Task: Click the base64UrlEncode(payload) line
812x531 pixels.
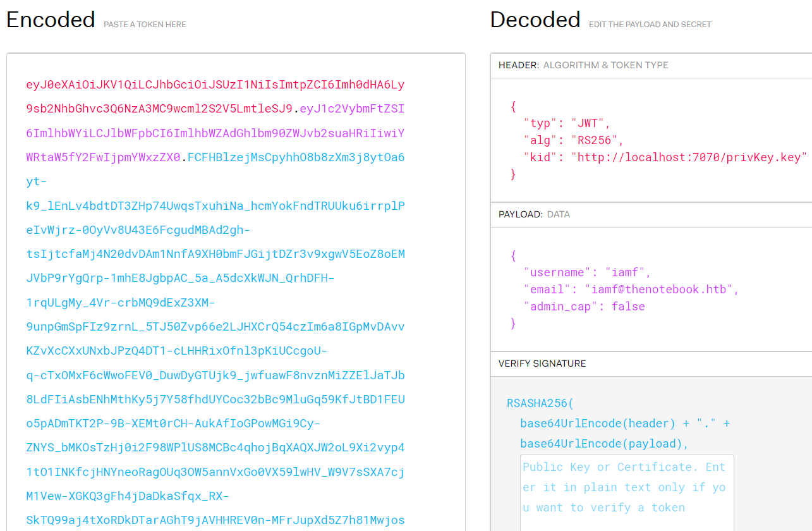Action: tap(604, 444)
